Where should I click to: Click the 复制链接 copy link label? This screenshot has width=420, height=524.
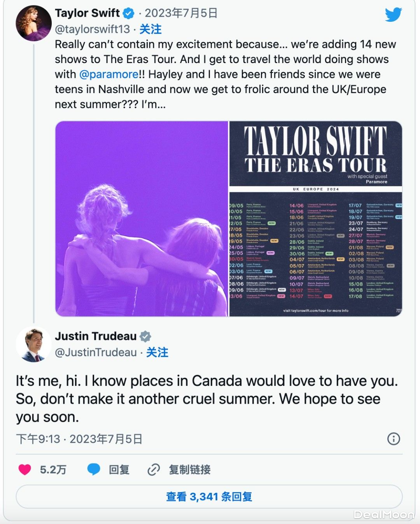click(x=190, y=469)
